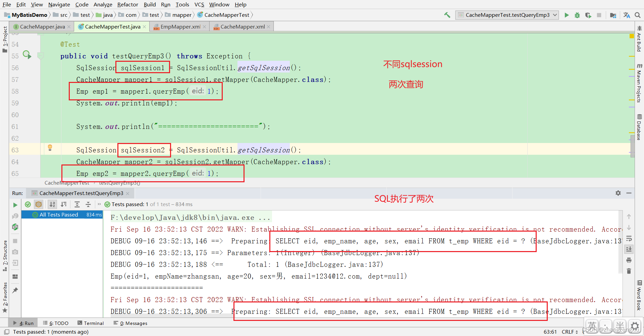
Task: Open Project Structure from the top toolbar
Action: pos(613,15)
